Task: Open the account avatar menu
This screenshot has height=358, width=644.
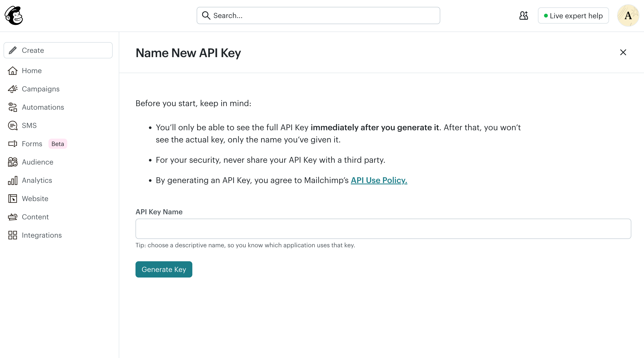Action: tap(628, 15)
